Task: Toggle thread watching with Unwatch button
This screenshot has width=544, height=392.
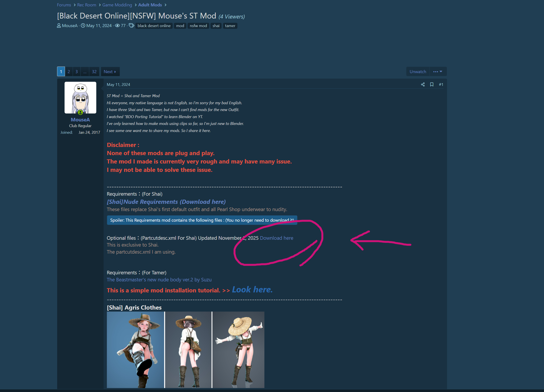Action: (418, 71)
